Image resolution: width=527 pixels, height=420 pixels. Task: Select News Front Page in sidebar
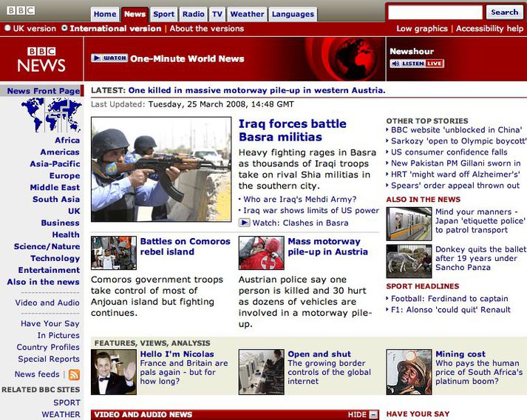point(44,91)
